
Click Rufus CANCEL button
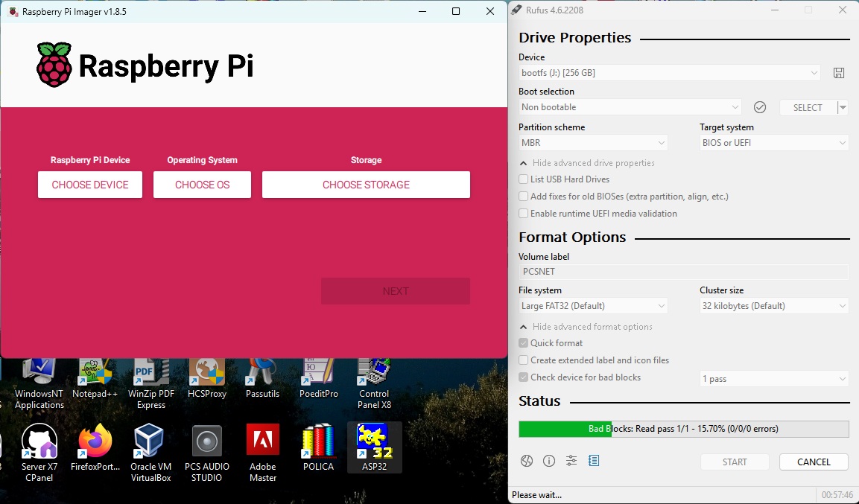click(x=814, y=462)
